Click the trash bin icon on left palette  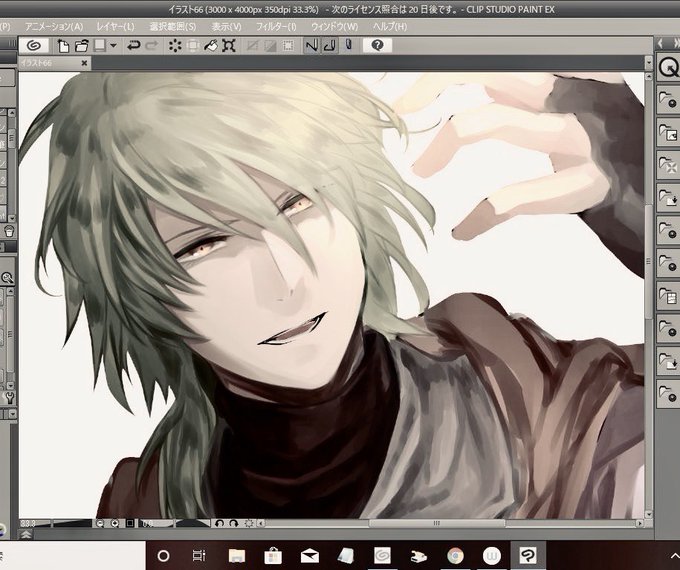click(9, 231)
